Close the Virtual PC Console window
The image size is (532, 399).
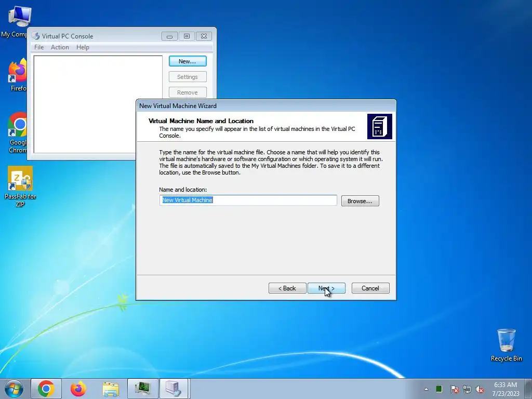tap(204, 36)
